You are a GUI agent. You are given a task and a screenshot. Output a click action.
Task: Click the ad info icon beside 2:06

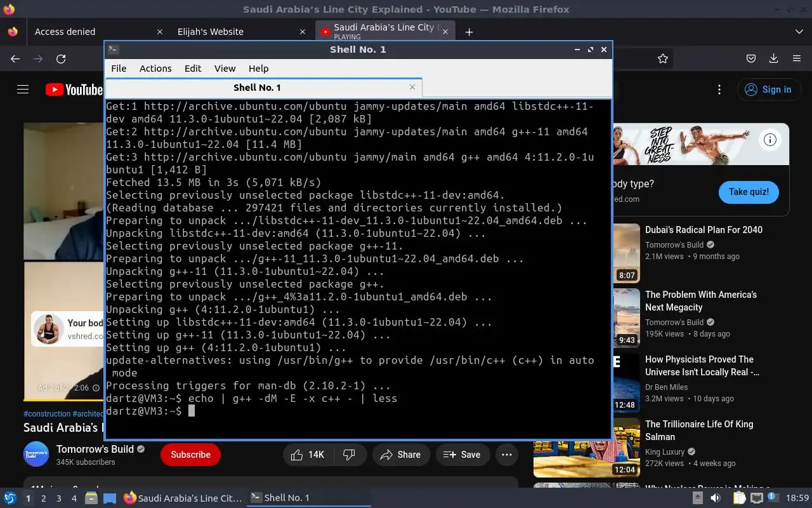96,387
